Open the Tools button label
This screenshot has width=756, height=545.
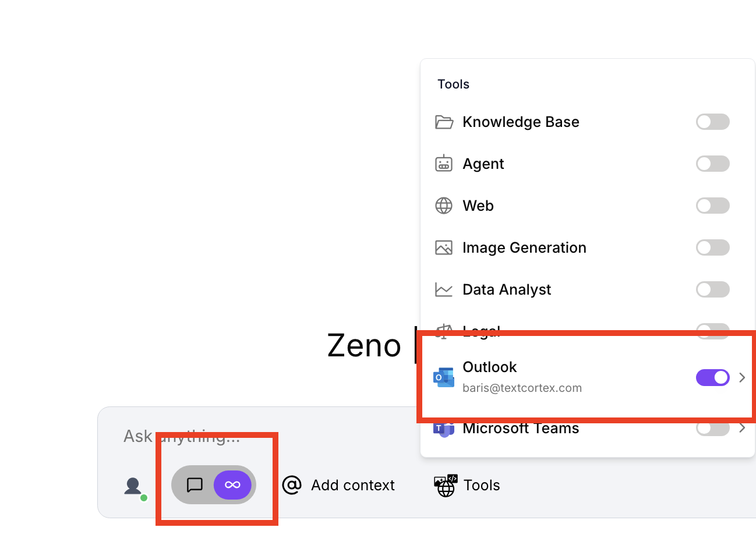[x=482, y=485]
